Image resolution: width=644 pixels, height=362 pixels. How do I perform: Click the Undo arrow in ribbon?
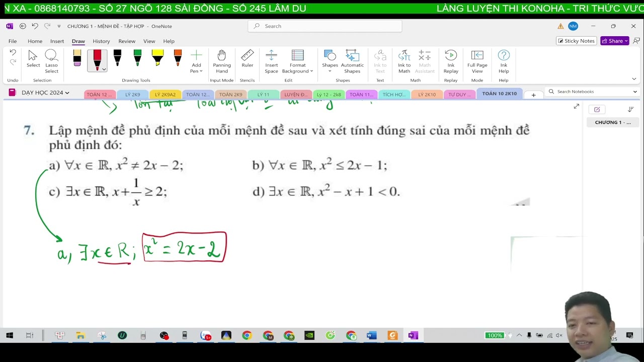[13, 52]
